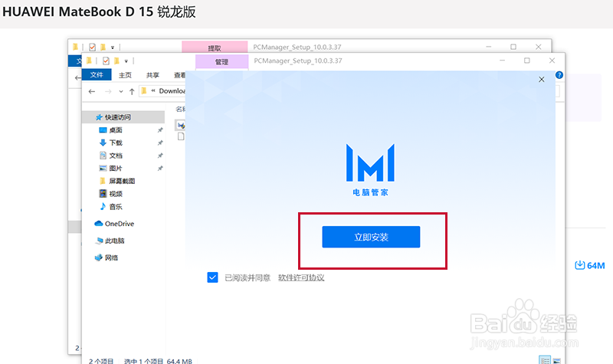Click the 电脑管家 logo in installer
Viewport: 613px width, 364px height.
(370, 169)
